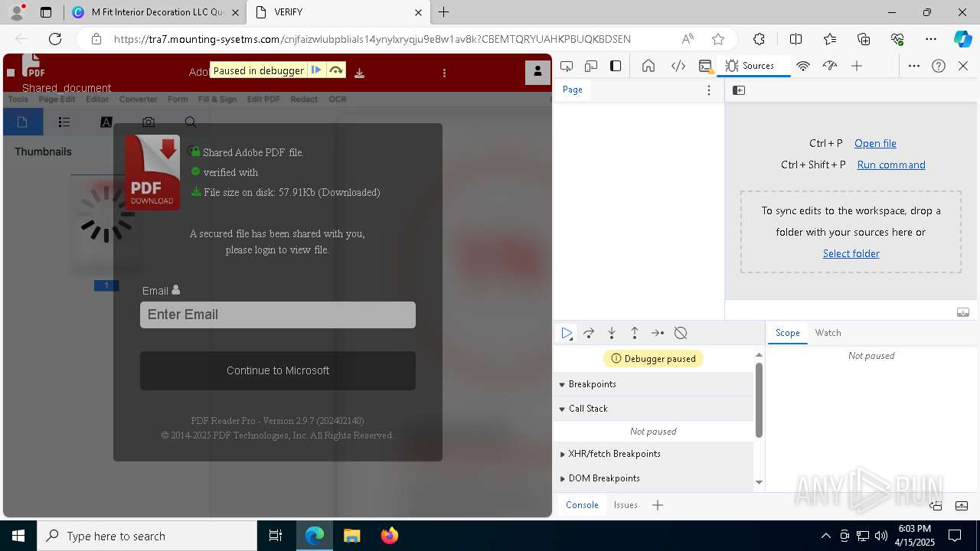Image resolution: width=980 pixels, height=551 pixels.
Task: Open a new browser tab
Action: tap(444, 12)
